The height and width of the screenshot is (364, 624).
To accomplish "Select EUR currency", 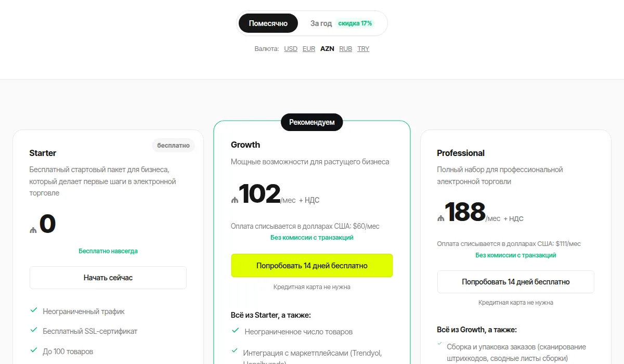I will coord(309,49).
